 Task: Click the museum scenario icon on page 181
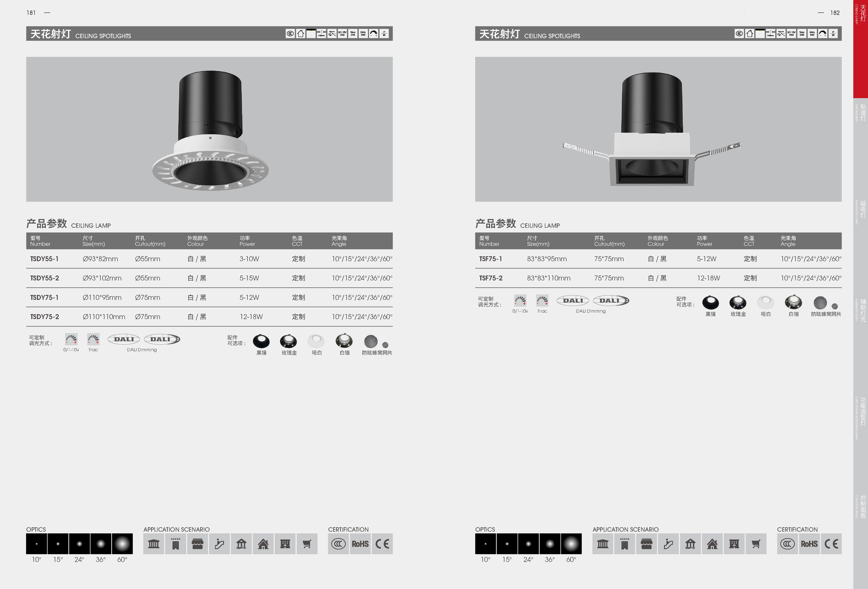tap(153, 544)
